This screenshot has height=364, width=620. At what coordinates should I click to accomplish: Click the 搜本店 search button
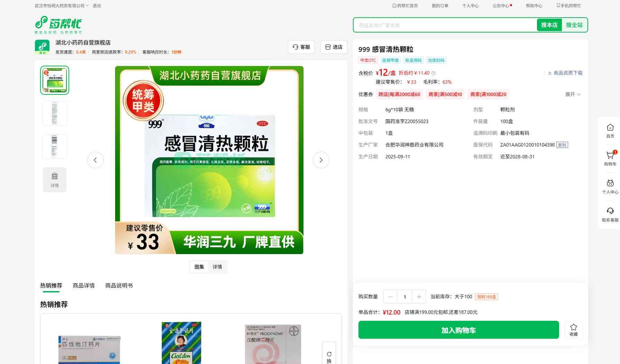pyautogui.click(x=549, y=25)
